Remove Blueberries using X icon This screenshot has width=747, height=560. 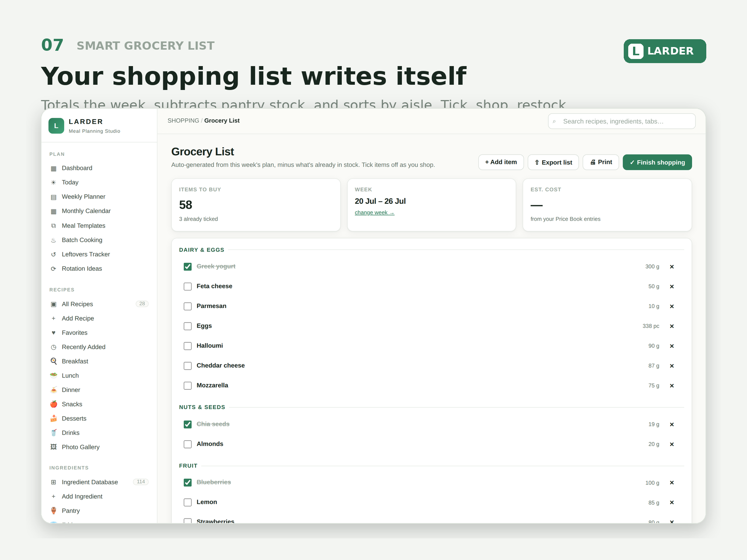[672, 483]
